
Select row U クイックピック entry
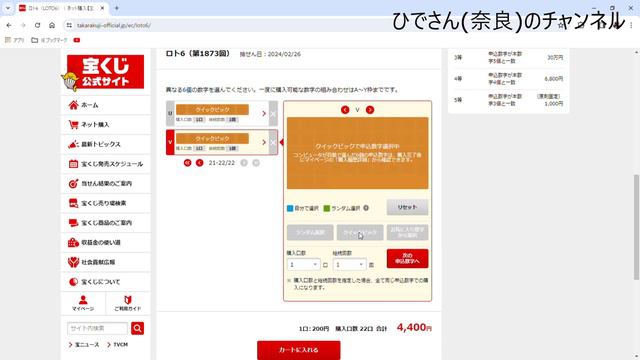coord(212,110)
